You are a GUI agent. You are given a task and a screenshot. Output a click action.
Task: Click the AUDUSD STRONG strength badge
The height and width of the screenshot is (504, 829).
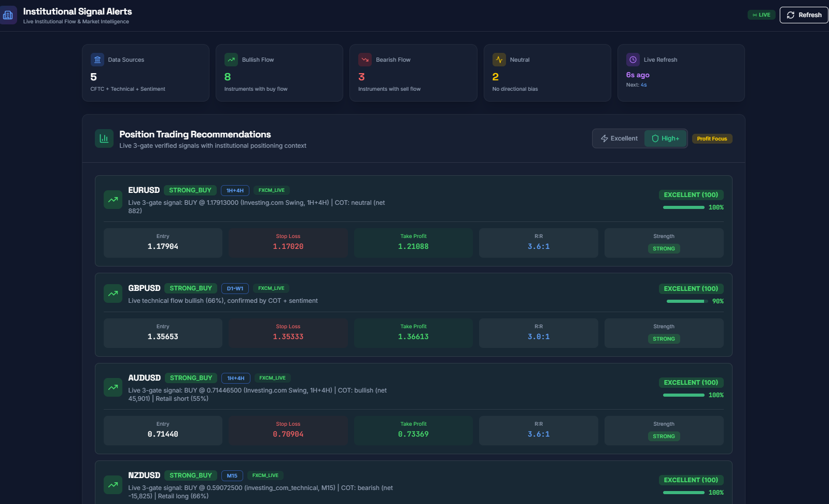click(664, 436)
